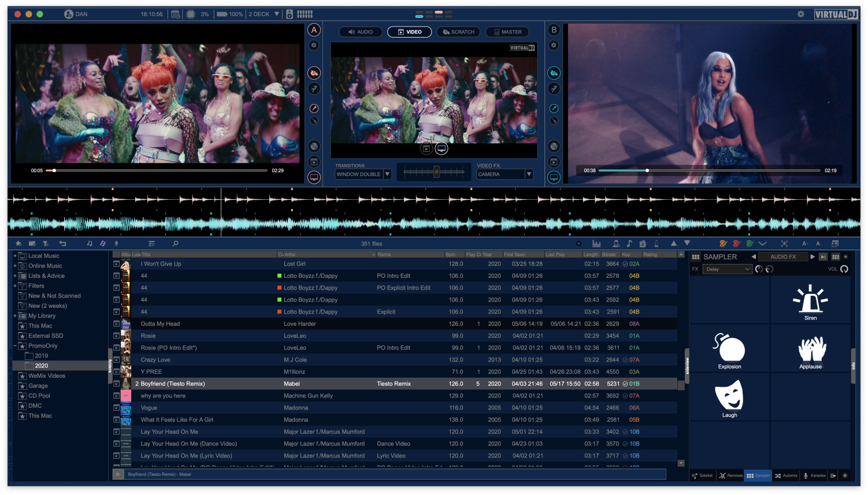Screen dimensions: 868x495
Task: Expand the chevron next to color palettes
Action: pos(763,244)
